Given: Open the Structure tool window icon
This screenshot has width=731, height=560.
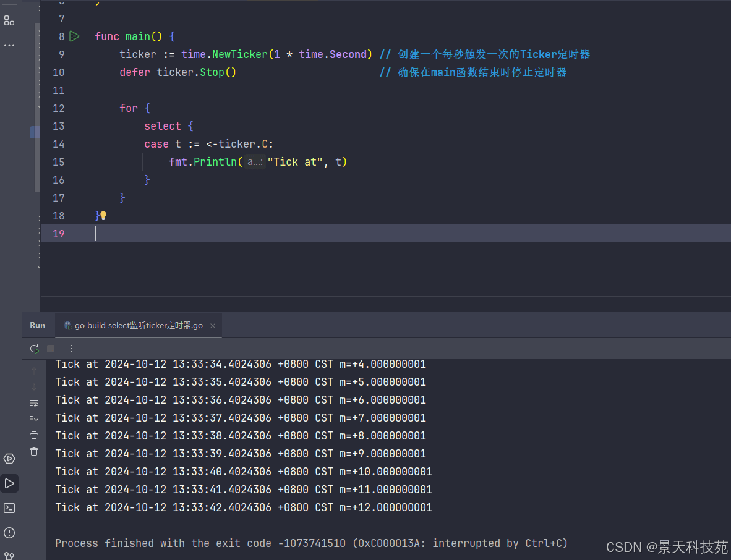Looking at the screenshot, I should pos(9,21).
